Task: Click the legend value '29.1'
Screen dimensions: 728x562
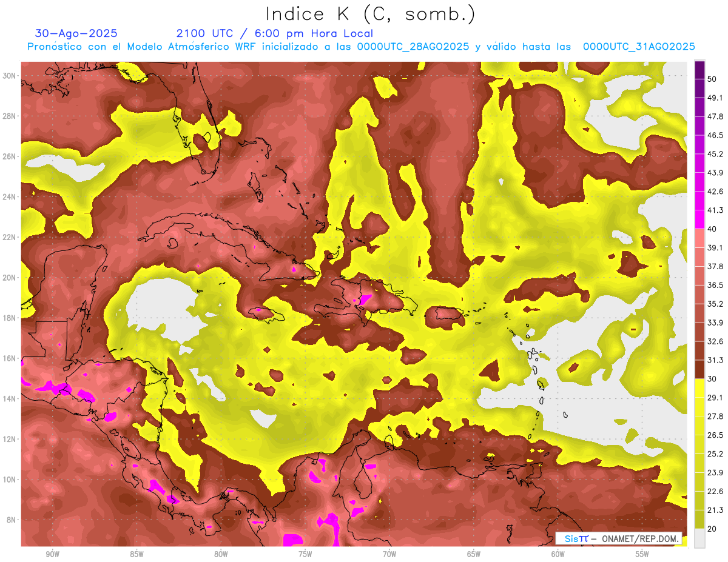Action: coord(715,398)
